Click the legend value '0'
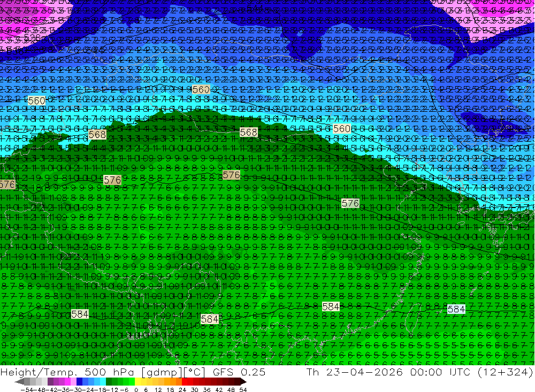Screen dimensions: 535x392 136,390
